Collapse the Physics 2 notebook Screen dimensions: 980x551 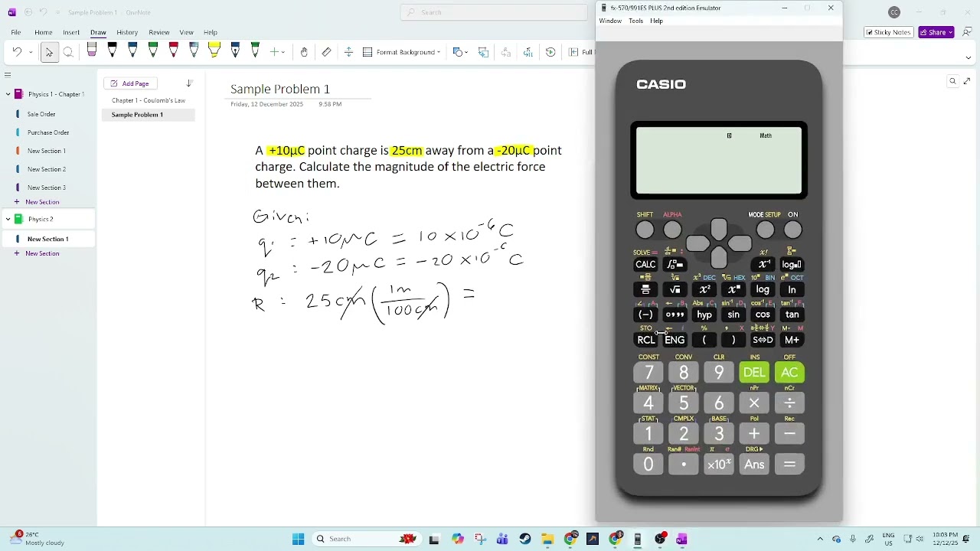(8, 219)
